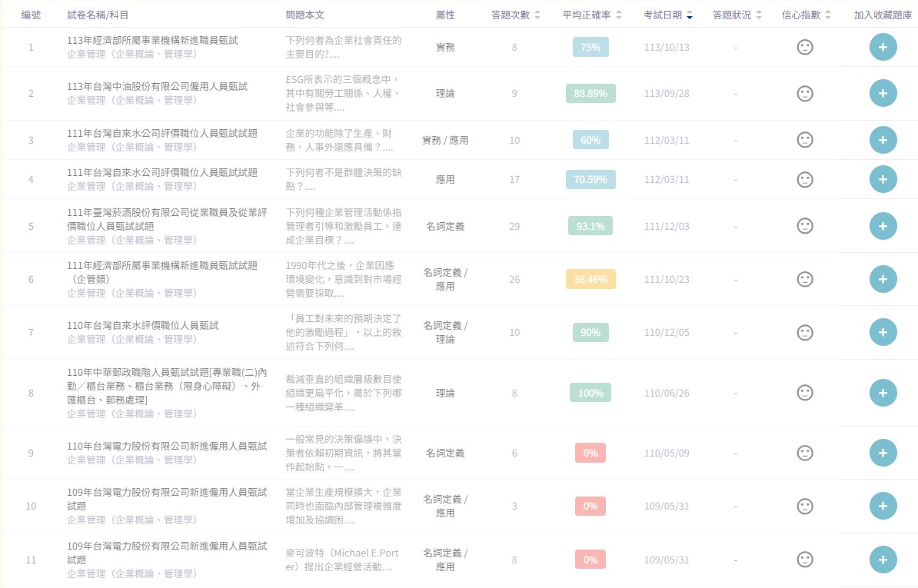Select question text 下列何者不是群體決策的缺點
918x588 pixels.
click(344, 179)
